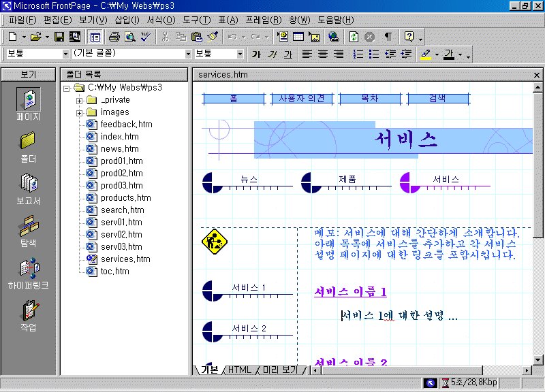
Task: Open the Open-file dropdown arrow
Action: [47, 37]
